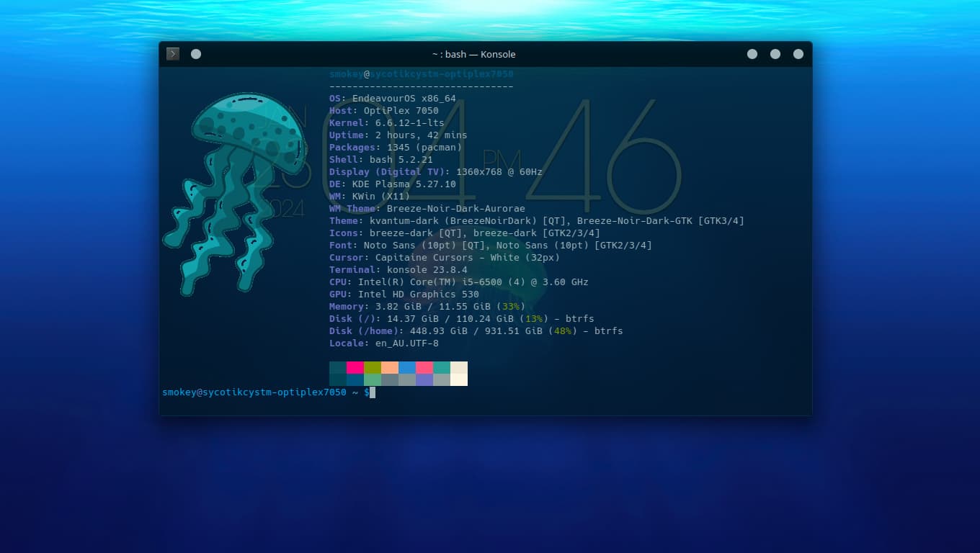Image resolution: width=980 pixels, height=553 pixels.
Task: Click the "Intel HD Graphics 530" GPU text
Action: click(x=418, y=295)
